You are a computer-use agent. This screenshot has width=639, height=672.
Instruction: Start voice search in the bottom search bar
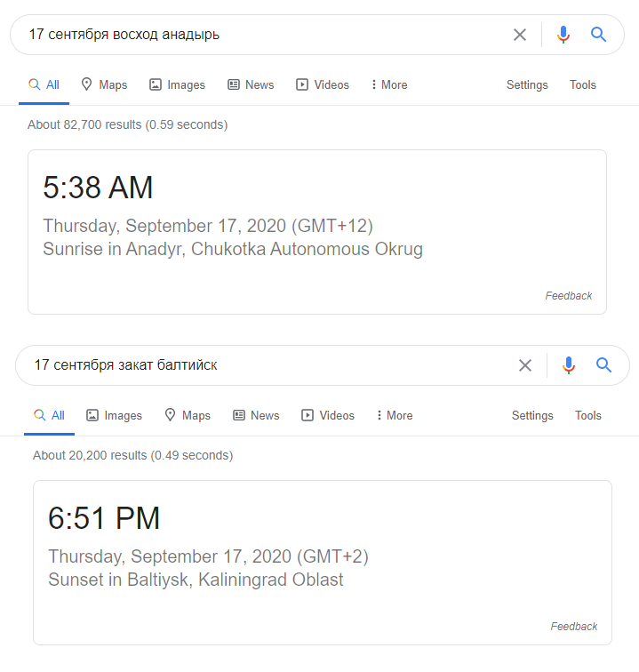click(569, 365)
